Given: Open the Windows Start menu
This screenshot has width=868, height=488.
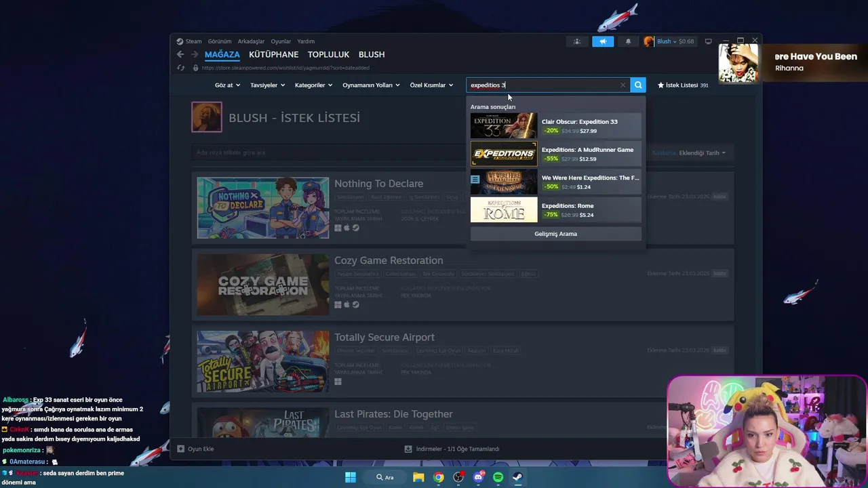Looking at the screenshot, I should 351,477.
